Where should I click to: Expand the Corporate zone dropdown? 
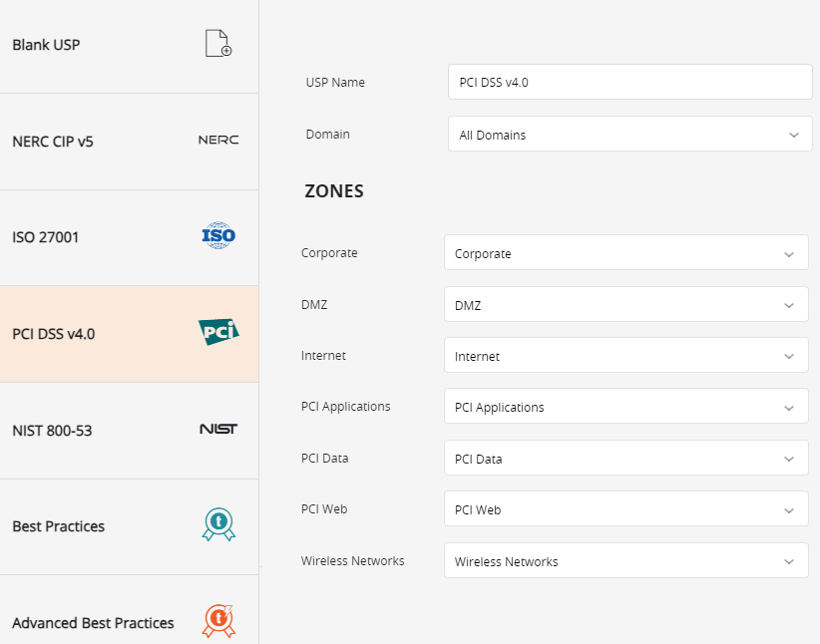[x=625, y=253]
